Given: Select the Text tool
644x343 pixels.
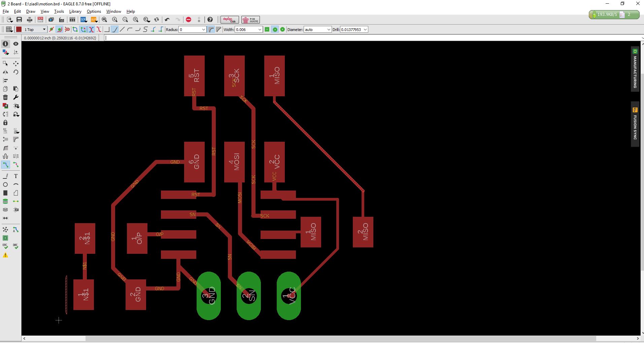Looking at the screenshot, I should [x=15, y=176].
